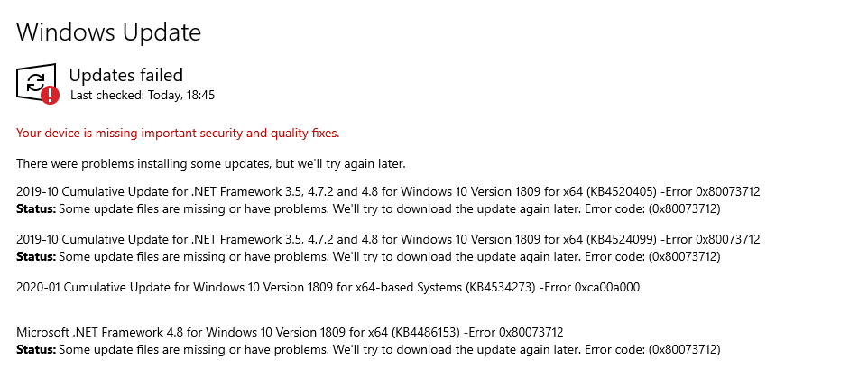Click the bold "Status:" label under KB4524099
Image resolution: width=868 pixels, height=369 pixels.
35,256
